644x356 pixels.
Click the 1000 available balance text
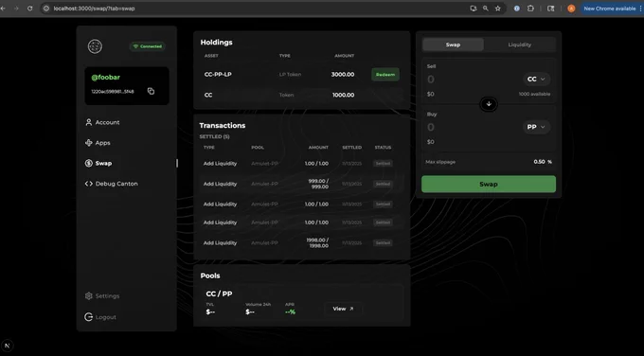point(534,94)
